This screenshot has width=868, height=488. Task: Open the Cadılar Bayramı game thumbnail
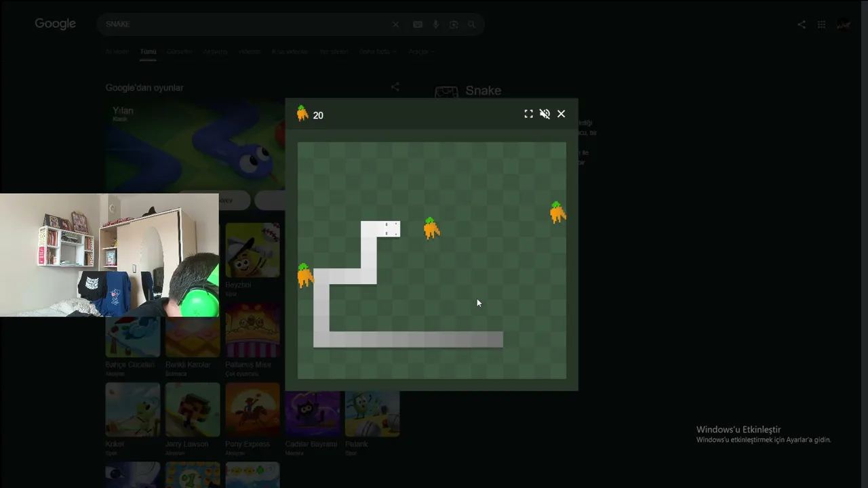(x=312, y=413)
